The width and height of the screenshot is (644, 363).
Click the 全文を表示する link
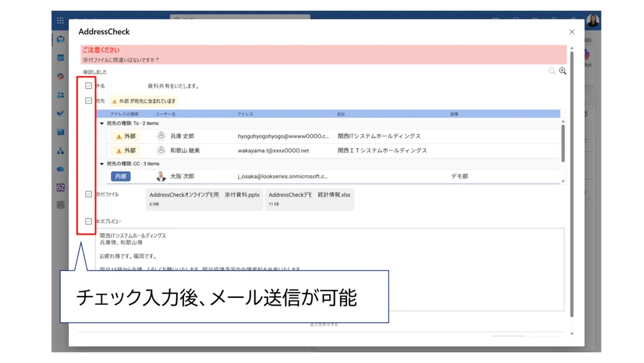pos(324,324)
